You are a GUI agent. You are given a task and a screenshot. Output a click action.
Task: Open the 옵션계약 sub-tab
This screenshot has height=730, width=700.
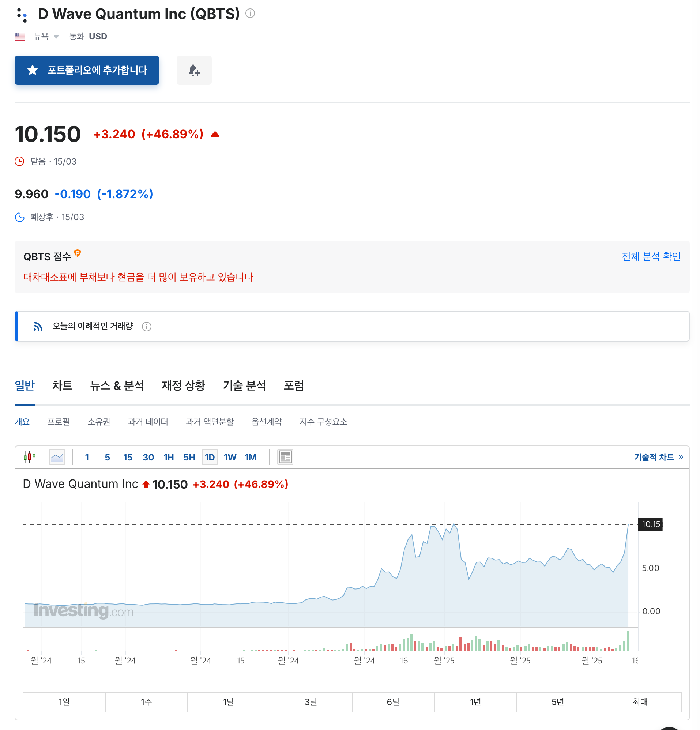tap(266, 422)
